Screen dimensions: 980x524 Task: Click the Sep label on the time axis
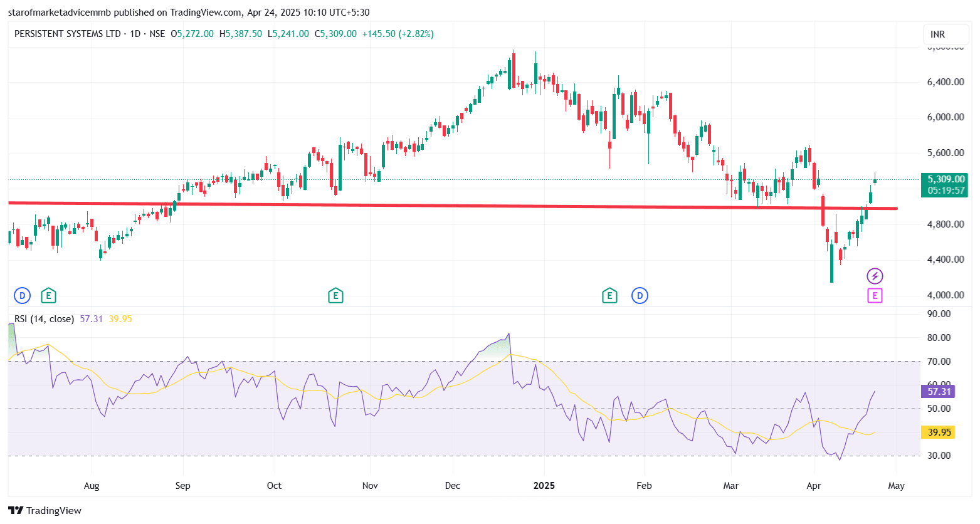click(x=182, y=486)
